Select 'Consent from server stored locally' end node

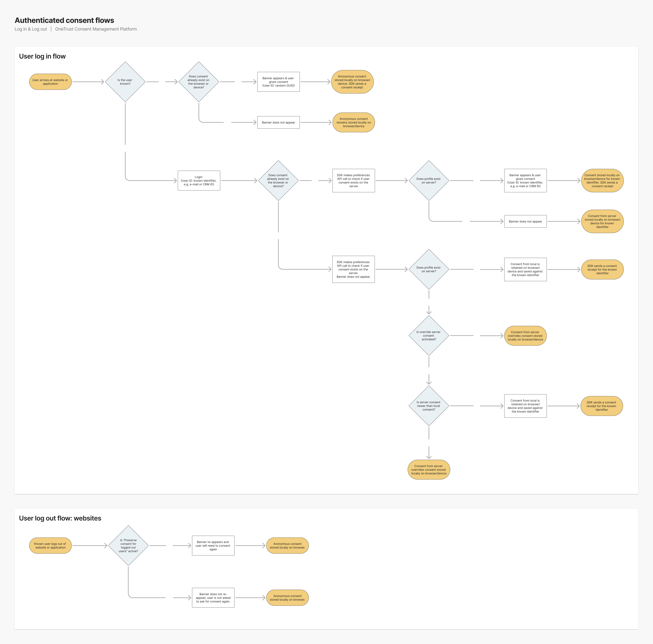(x=602, y=221)
